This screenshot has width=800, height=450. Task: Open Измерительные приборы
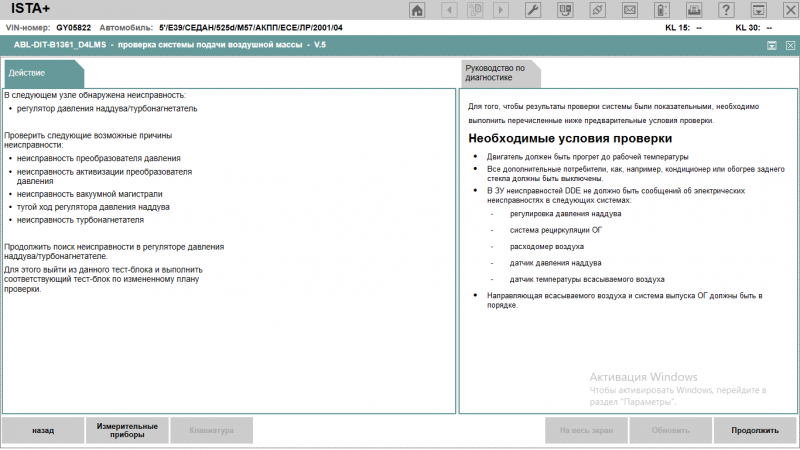127,431
